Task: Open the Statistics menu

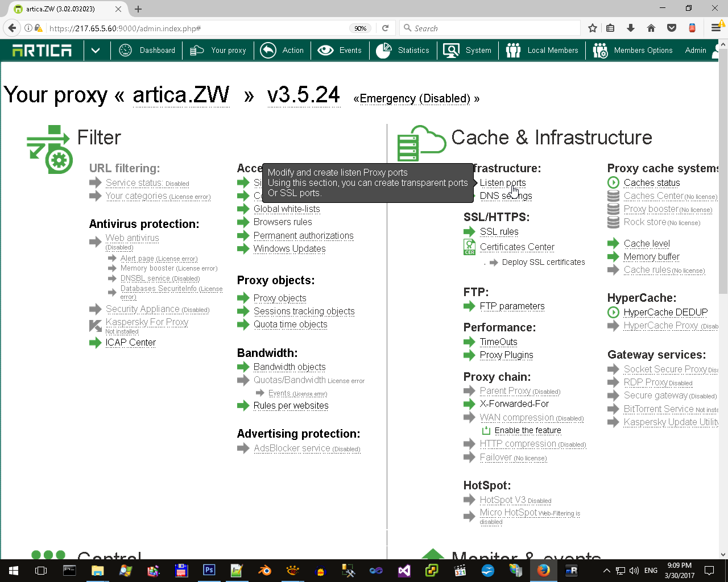Action: (413, 51)
